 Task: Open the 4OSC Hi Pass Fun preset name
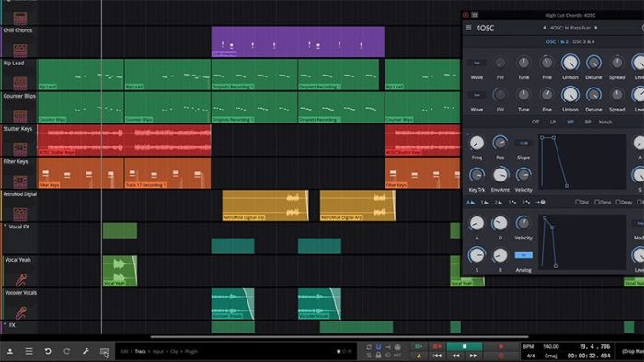click(570, 28)
